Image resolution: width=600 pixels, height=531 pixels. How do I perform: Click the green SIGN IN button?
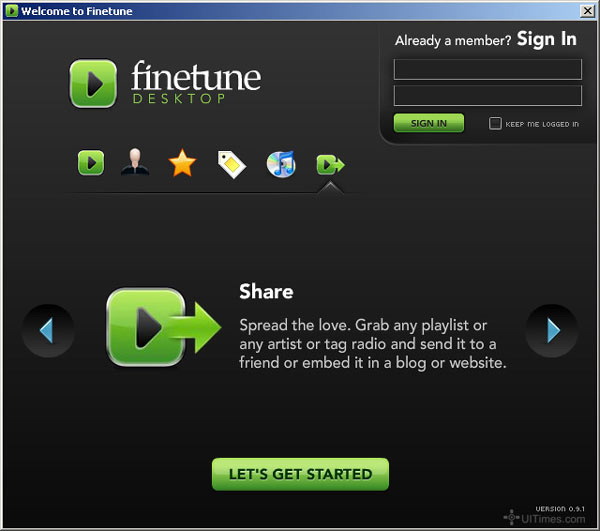pyautogui.click(x=429, y=123)
